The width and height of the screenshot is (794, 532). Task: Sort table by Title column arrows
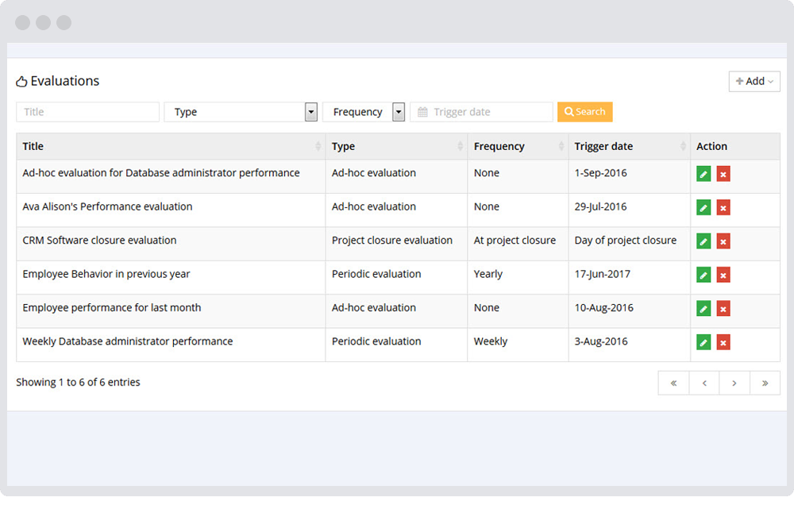[318, 146]
